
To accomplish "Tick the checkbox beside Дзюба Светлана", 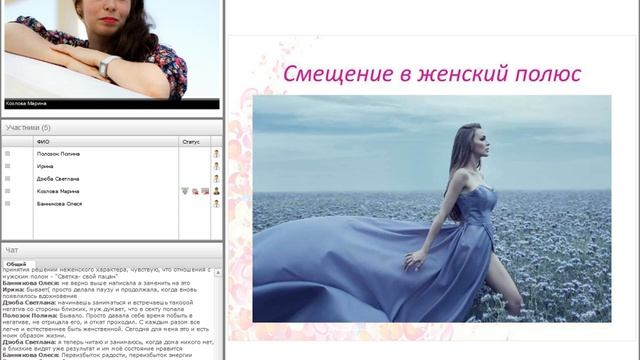I will click(7, 178).
